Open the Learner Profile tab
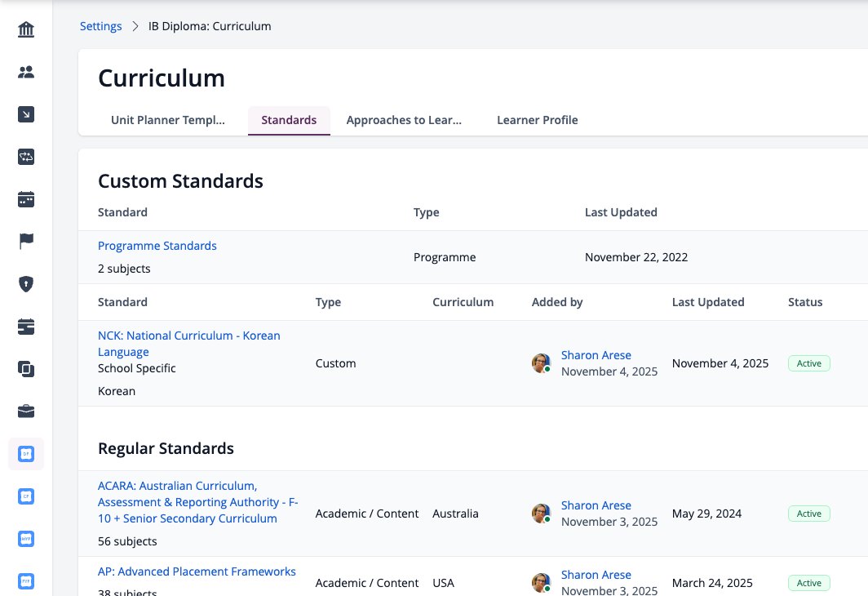 click(537, 120)
